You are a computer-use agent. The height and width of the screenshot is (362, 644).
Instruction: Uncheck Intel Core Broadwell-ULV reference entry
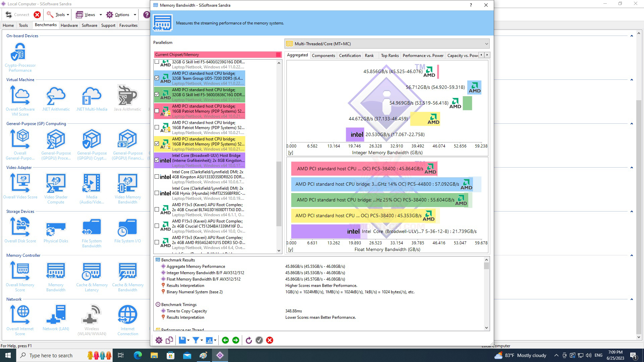[x=157, y=160]
